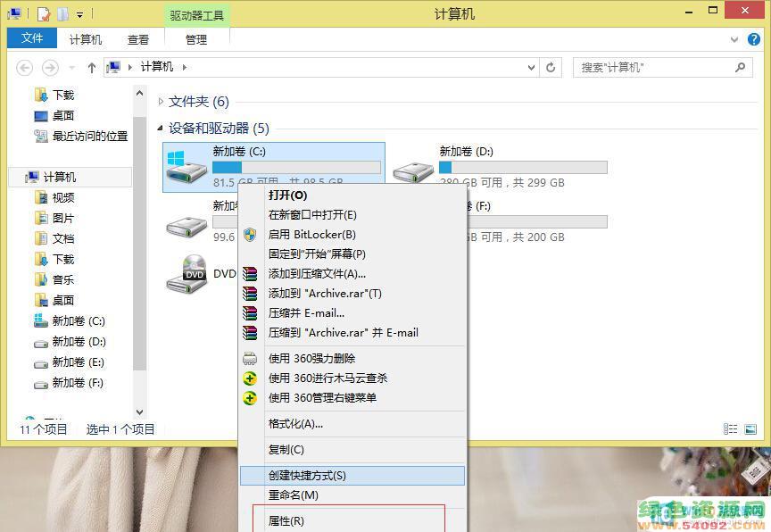The image size is (771, 532).
Task: Choose 打开(O) from context menu
Action: [352, 195]
